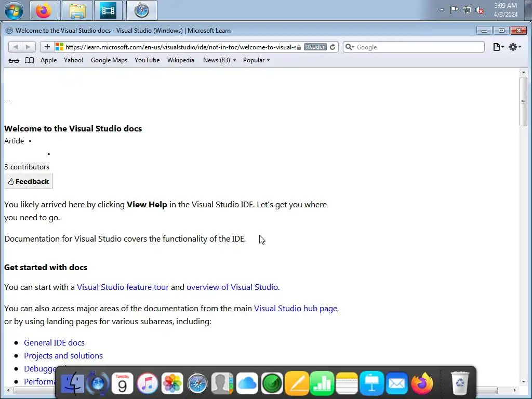Open Keynote podium dock icon
Screen dimensions: 532x399
372,383
